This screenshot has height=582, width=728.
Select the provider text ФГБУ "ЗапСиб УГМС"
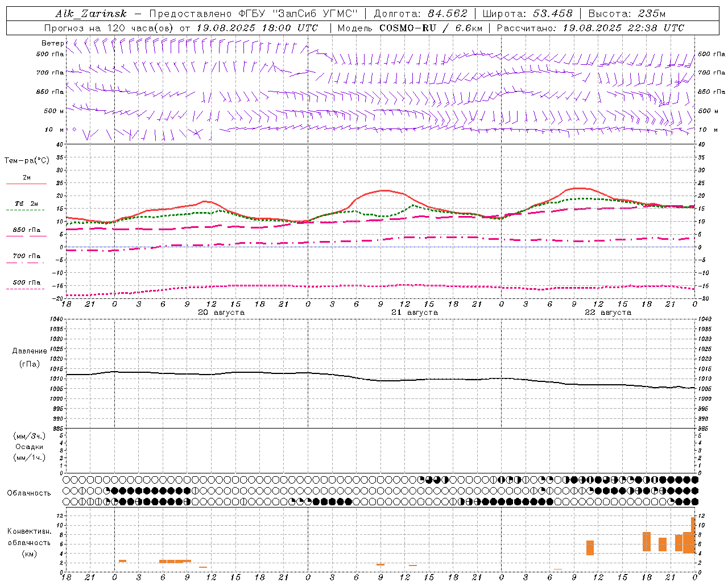point(298,14)
